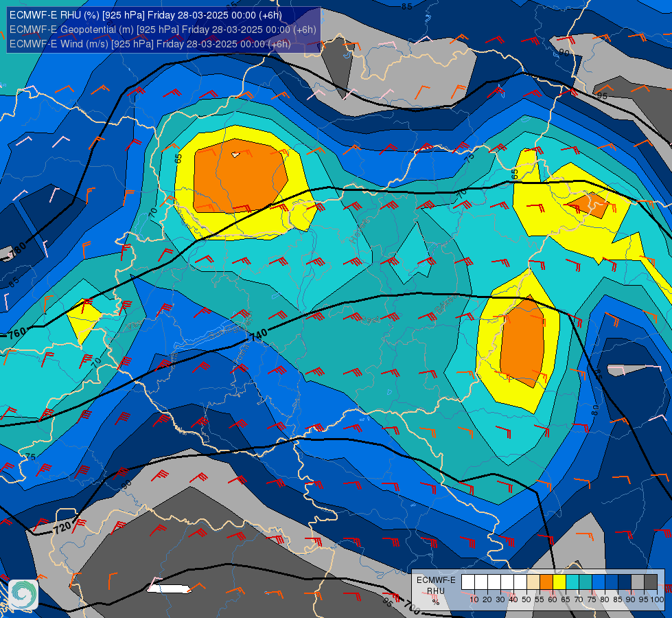
Task: Select the Geopotential (m) 925 hPa title line
Action: [163, 30]
